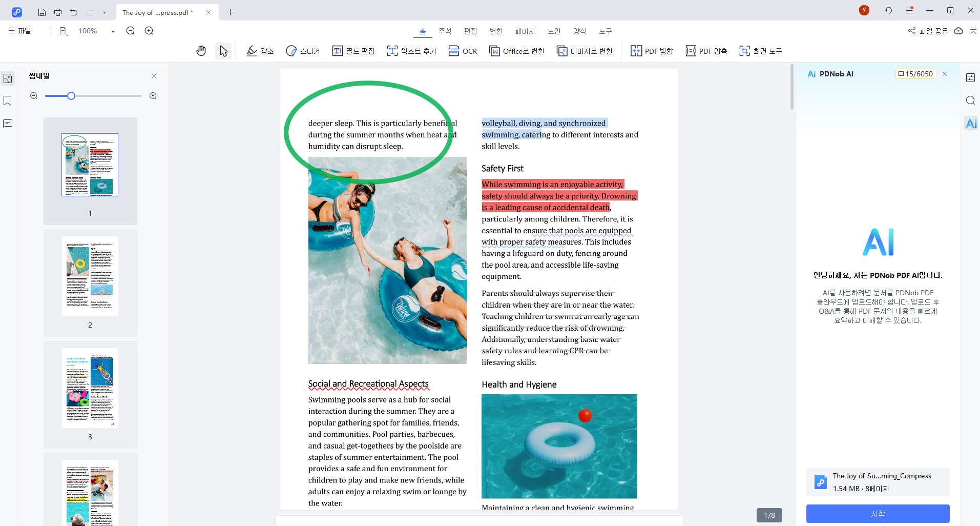
Task: Toggle the thumbnail panel sidebar icon
Action: (x=8, y=78)
